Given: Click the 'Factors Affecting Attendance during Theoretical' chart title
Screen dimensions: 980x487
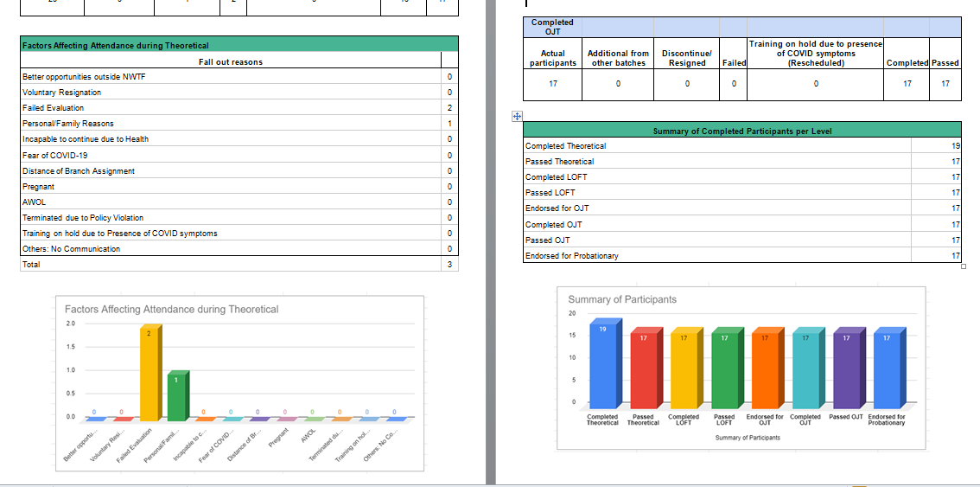Looking at the screenshot, I should [x=172, y=309].
